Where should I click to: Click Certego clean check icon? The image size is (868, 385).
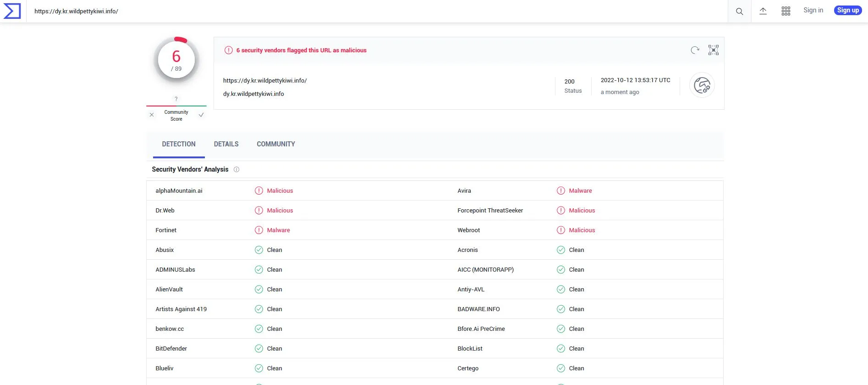(561, 368)
